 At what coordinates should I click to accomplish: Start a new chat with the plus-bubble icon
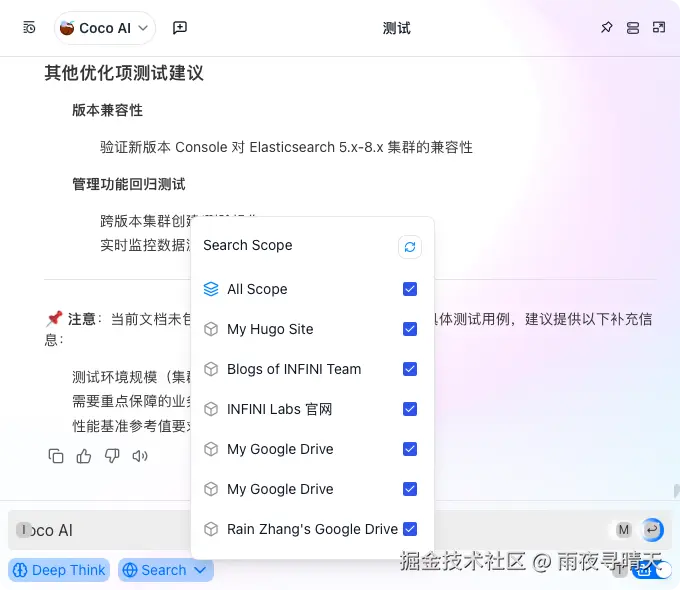(180, 28)
